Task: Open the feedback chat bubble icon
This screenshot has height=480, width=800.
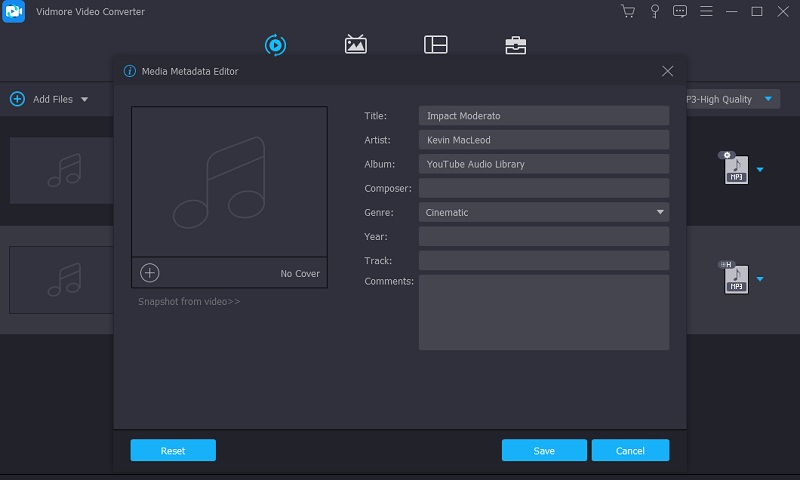Action: 680,12
